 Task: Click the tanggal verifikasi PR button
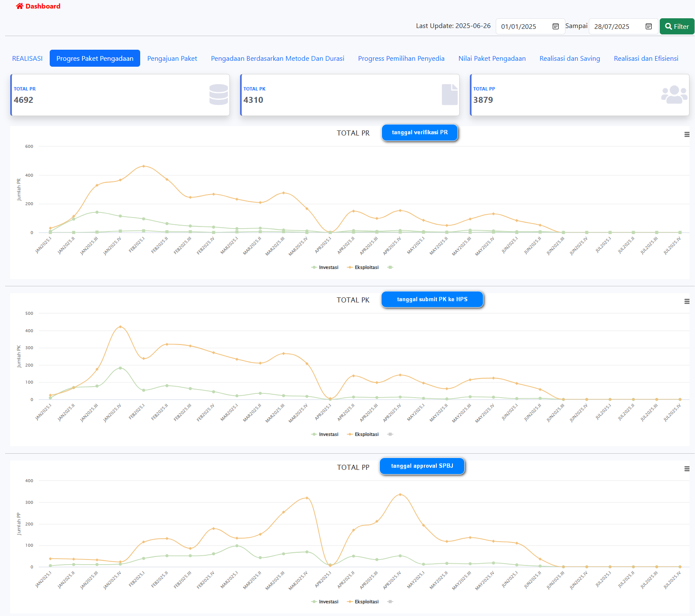click(x=420, y=133)
